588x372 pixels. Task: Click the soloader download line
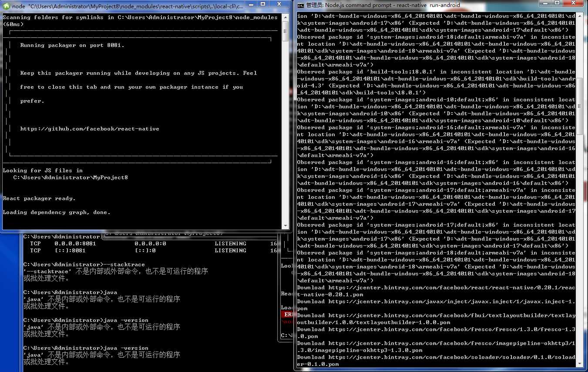tap(436, 360)
